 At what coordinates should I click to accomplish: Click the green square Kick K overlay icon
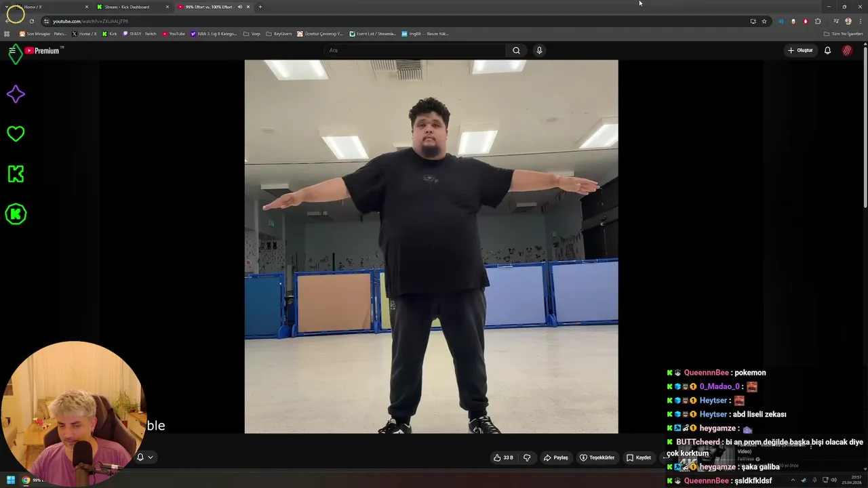click(x=16, y=174)
